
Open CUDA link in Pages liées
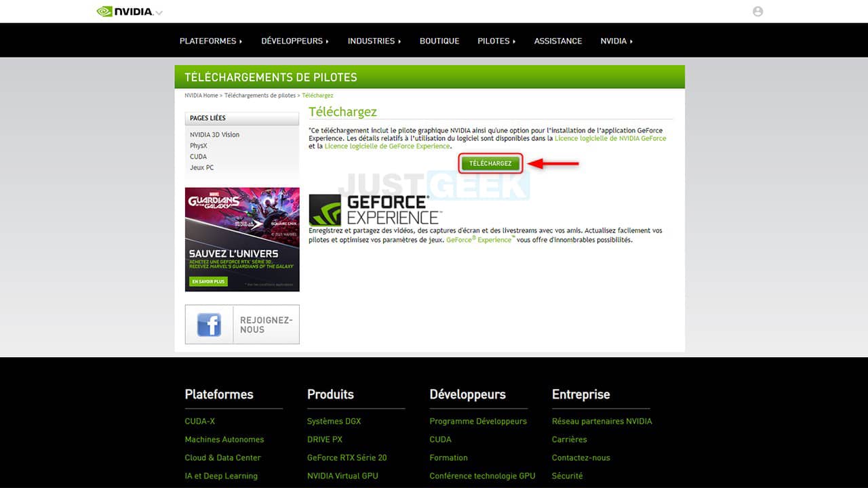click(x=198, y=157)
